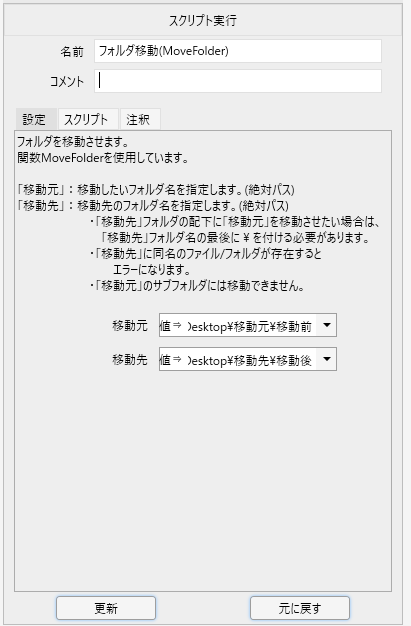
Task: Click the スクリプト実行 title header
Action: (x=203, y=20)
